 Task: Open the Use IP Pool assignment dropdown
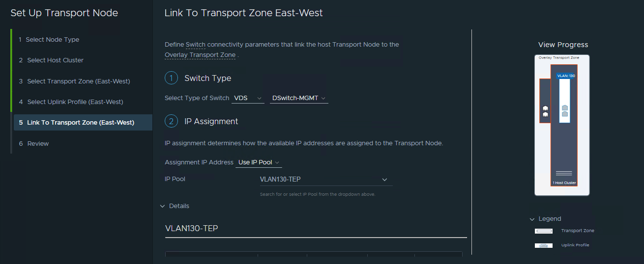pyautogui.click(x=259, y=162)
